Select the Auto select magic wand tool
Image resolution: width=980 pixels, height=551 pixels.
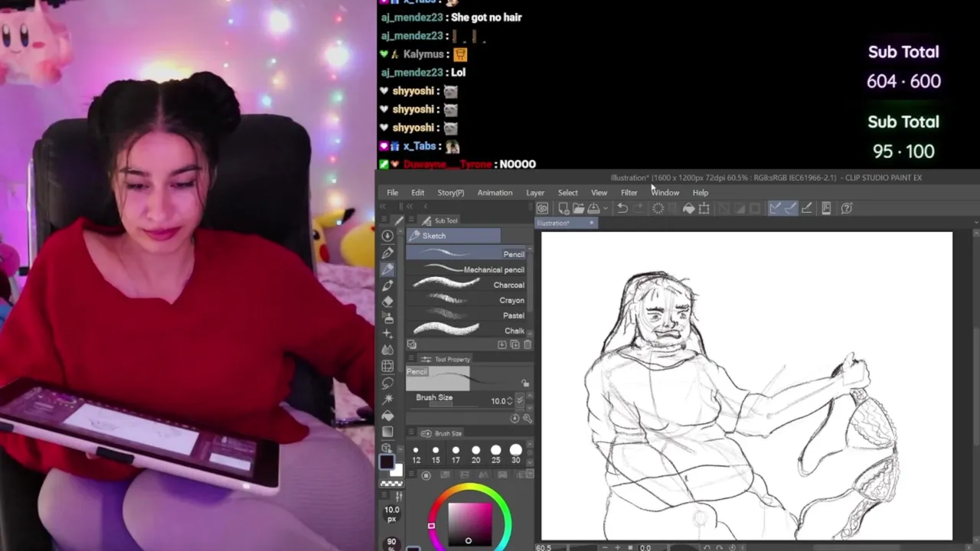387,399
